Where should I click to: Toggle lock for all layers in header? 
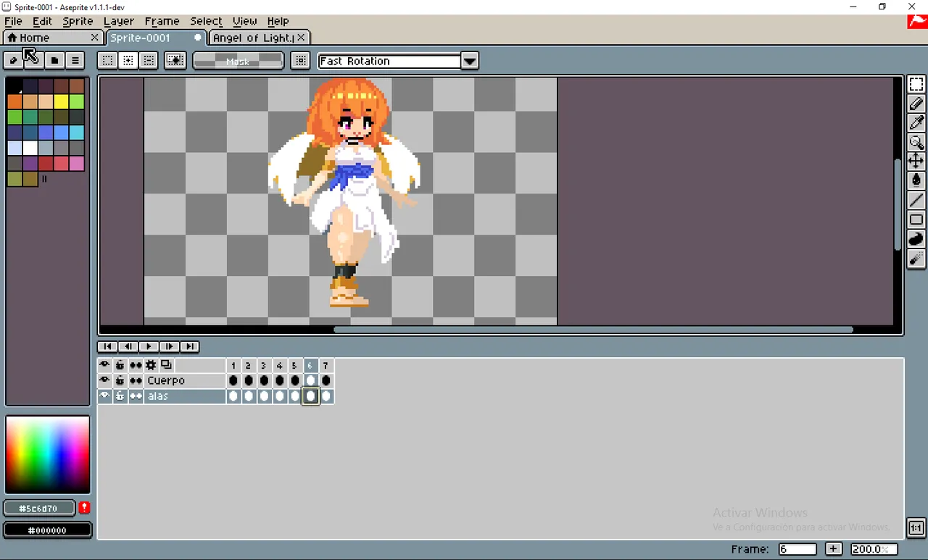coord(120,365)
